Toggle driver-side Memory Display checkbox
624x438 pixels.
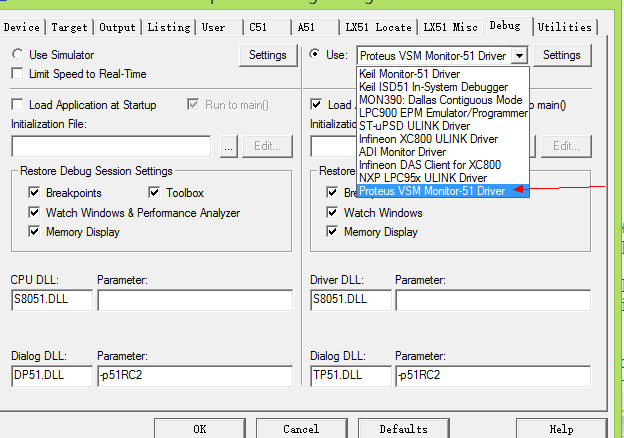point(332,232)
